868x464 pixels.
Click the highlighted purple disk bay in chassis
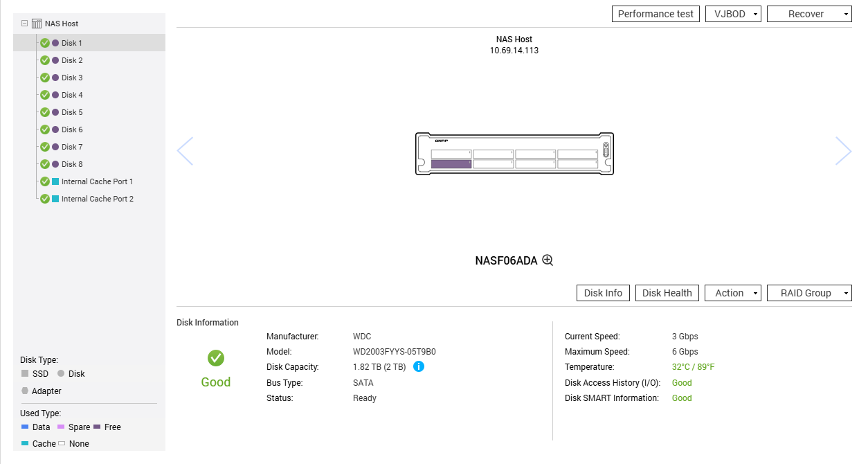[451, 164]
